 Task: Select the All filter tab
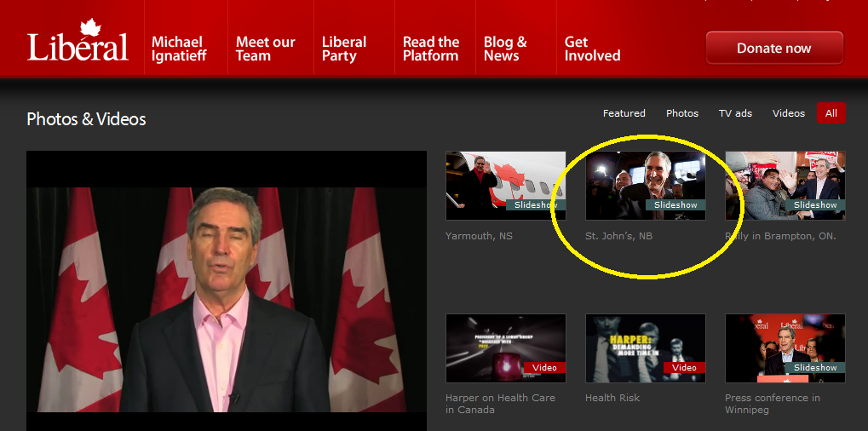click(x=831, y=113)
